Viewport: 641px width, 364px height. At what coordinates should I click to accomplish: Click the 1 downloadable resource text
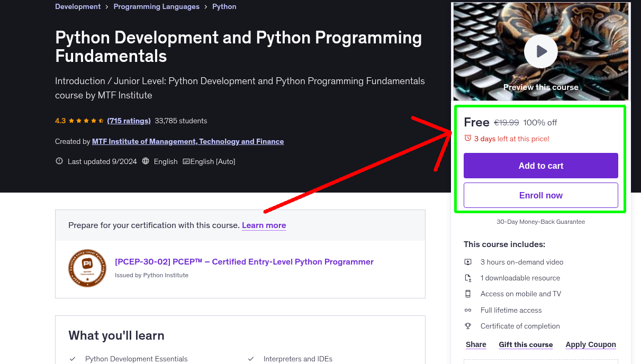[520, 278]
